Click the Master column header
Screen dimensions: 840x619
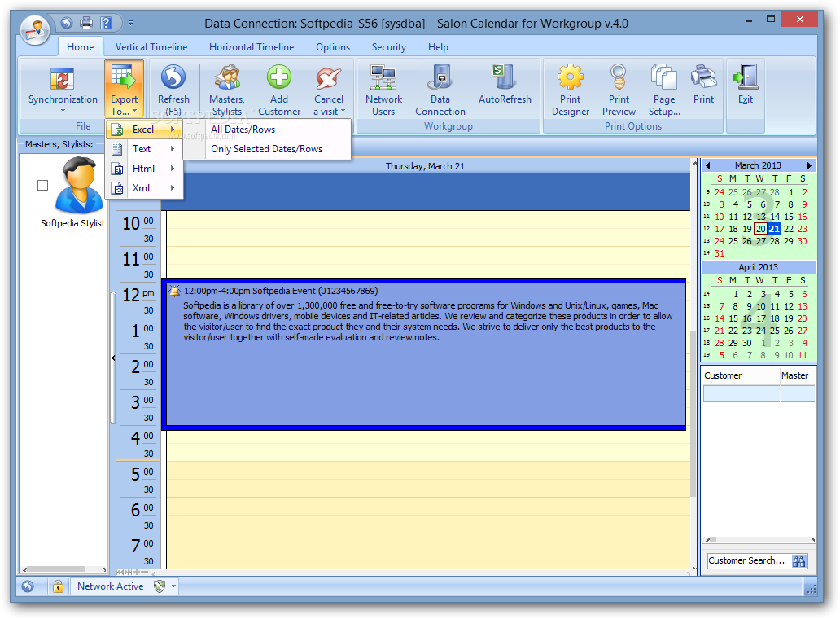point(797,375)
